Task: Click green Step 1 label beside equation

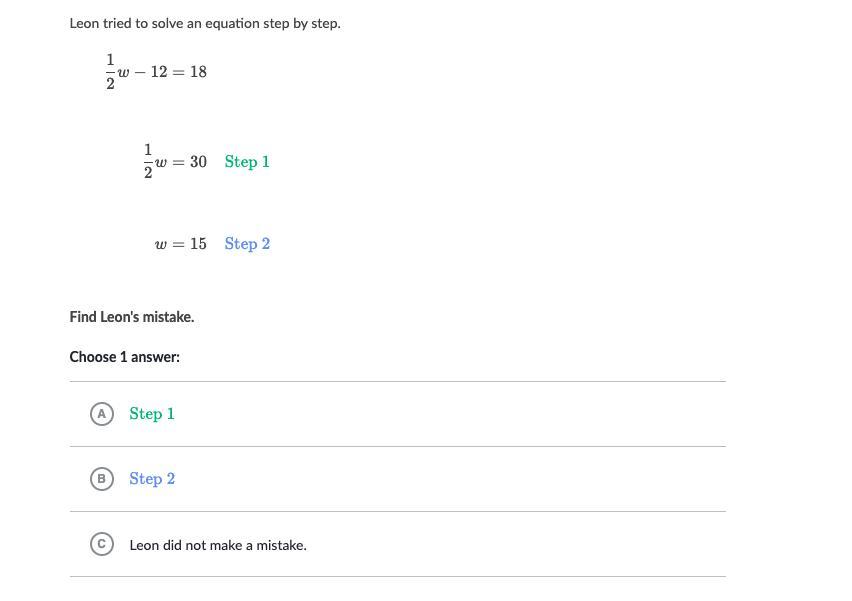Action: pos(247,162)
